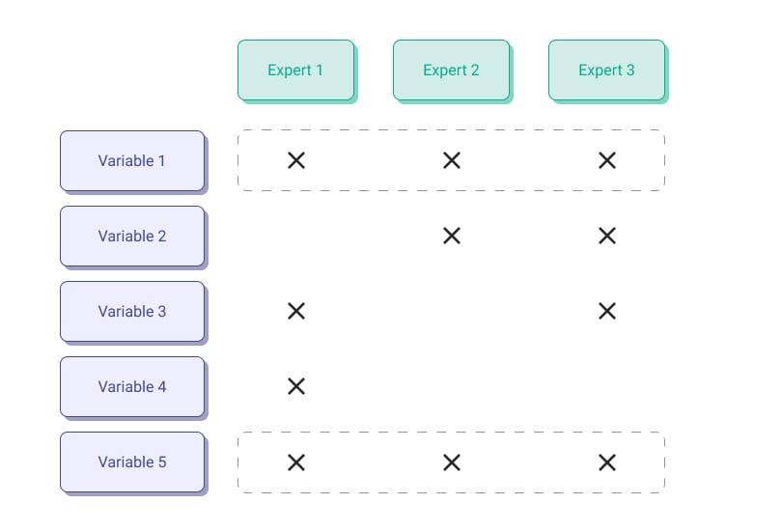Click the X for Variable 5 under Expert 2

coord(452,462)
